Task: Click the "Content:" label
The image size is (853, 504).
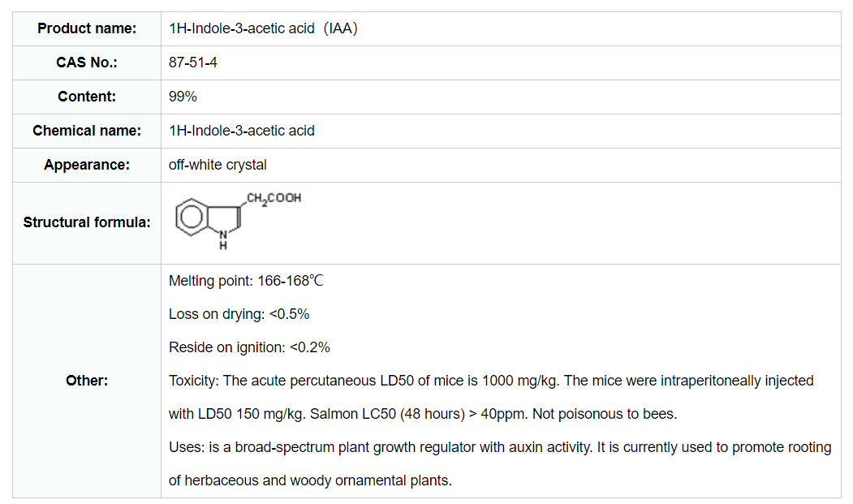Action: (x=87, y=97)
